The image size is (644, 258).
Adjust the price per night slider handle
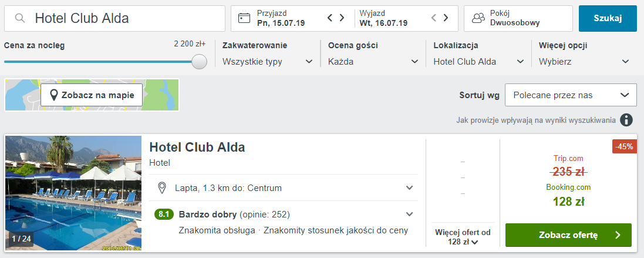point(200,62)
